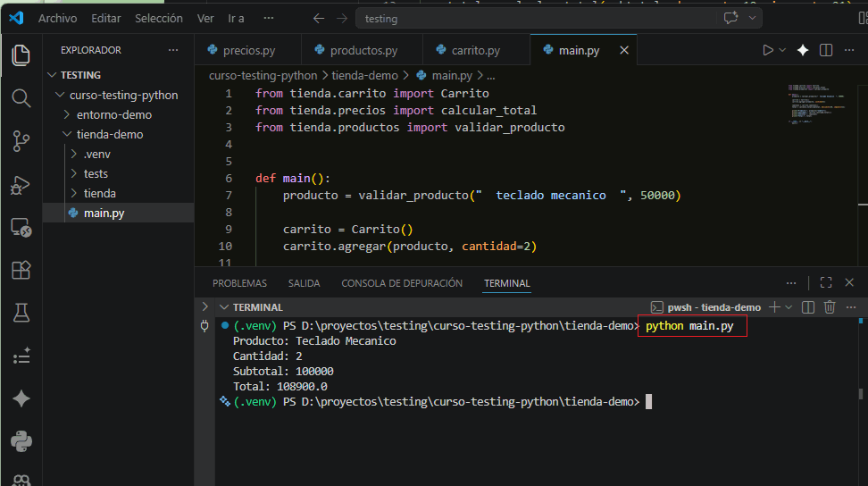868x486 pixels.
Task: Switch to precios.py tab
Action: tap(247, 50)
